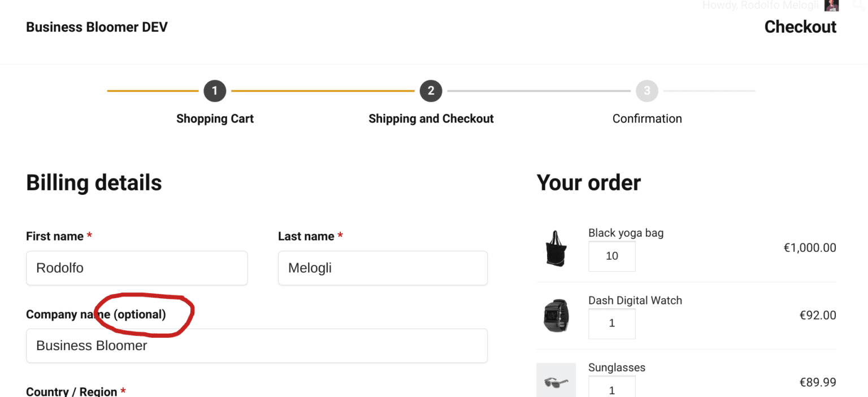Click the Rodolfo Melogli avatar icon
The width and height of the screenshot is (868, 397).
(831, 5)
